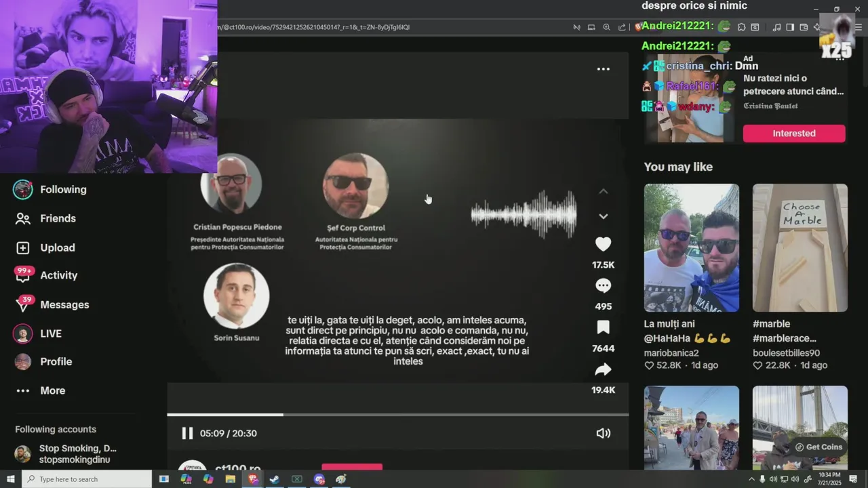The image size is (868, 488).
Task: Open the three-dot menu on the ad
Action: (x=840, y=59)
